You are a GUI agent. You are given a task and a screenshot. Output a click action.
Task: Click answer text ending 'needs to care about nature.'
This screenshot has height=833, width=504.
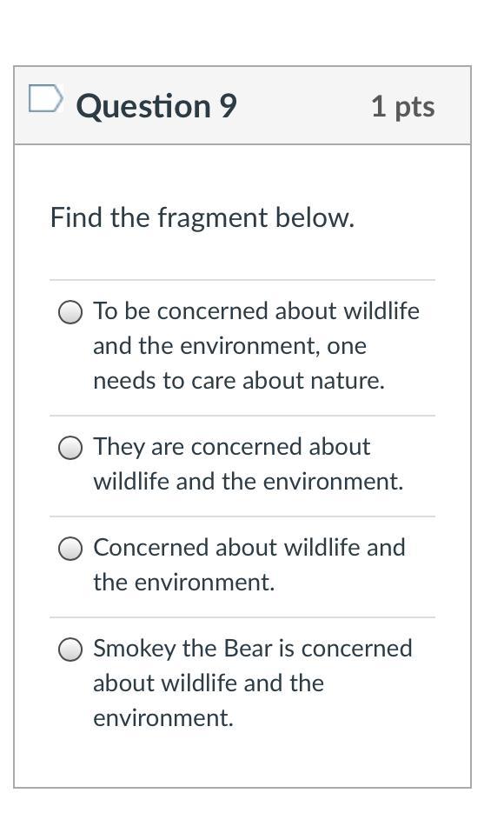click(x=239, y=381)
